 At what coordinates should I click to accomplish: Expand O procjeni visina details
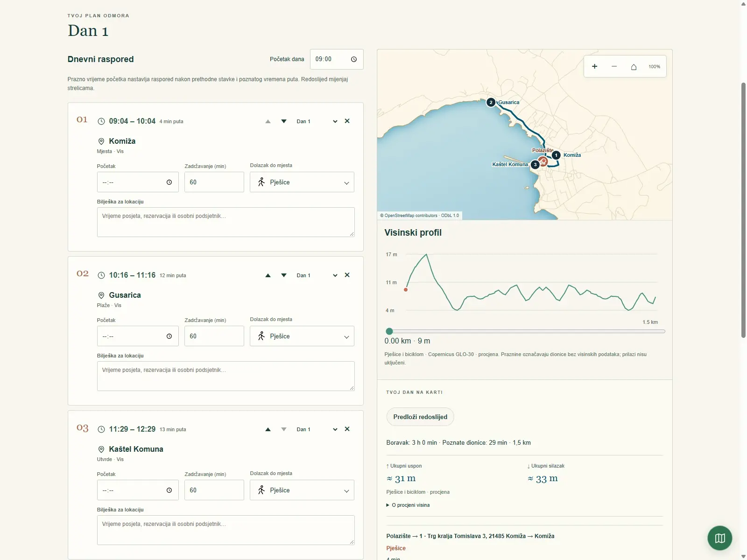408,505
